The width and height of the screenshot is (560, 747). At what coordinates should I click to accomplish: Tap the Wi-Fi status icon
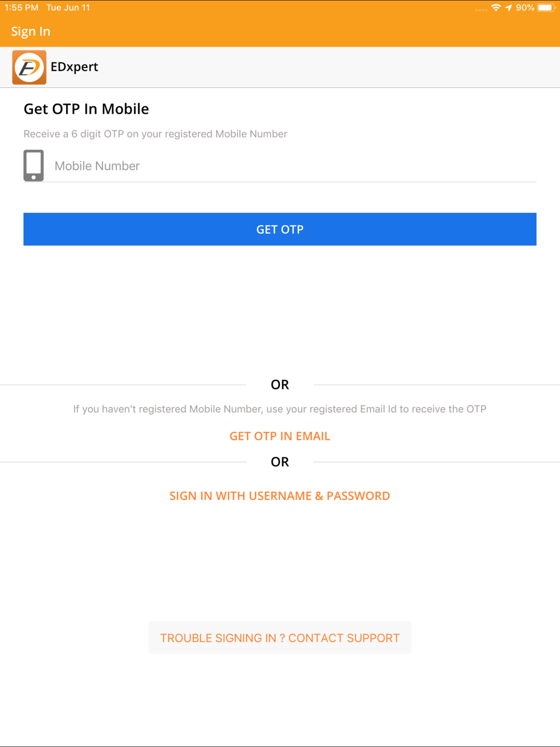pos(496,8)
